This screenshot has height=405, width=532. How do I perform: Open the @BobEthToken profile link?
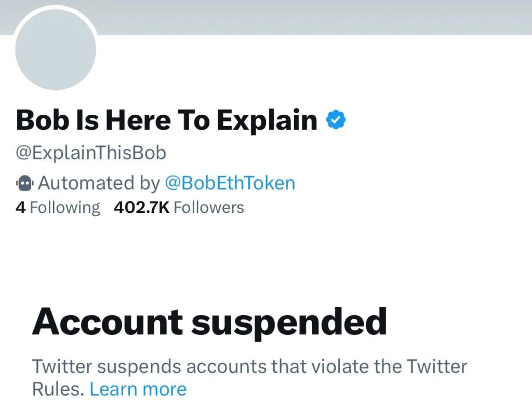230,183
